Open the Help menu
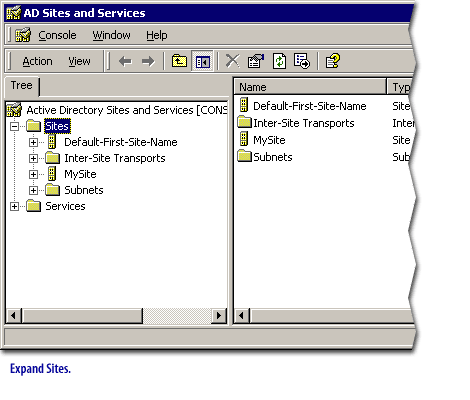The height and width of the screenshot is (400, 470). 157,35
